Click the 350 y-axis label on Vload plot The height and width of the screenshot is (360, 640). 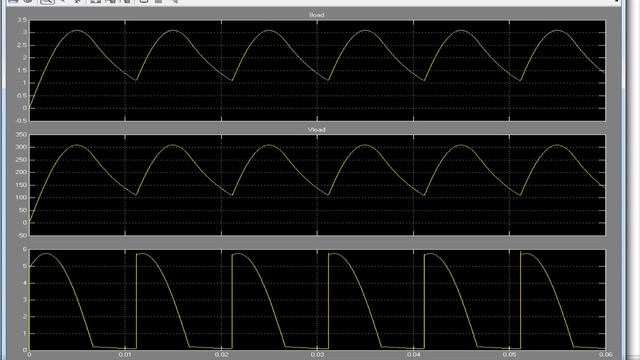tap(21, 135)
